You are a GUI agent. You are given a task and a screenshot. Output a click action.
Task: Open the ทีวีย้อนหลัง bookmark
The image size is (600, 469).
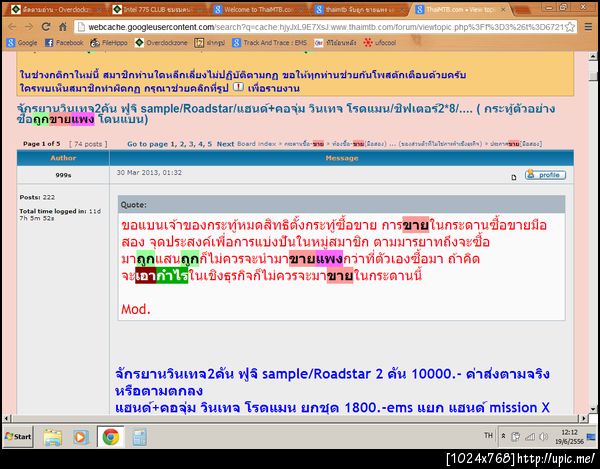pos(335,43)
